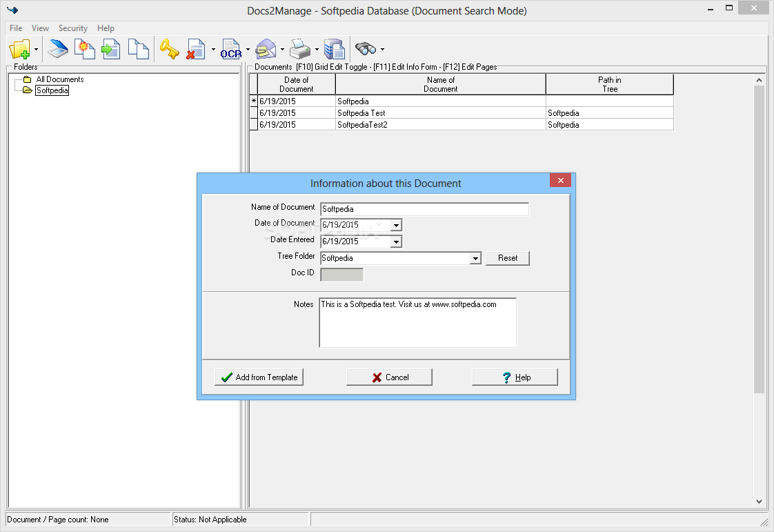Open the Help menu
The height and width of the screenshot is (532, 774).
pyautogui.click(x=106, y=28)
